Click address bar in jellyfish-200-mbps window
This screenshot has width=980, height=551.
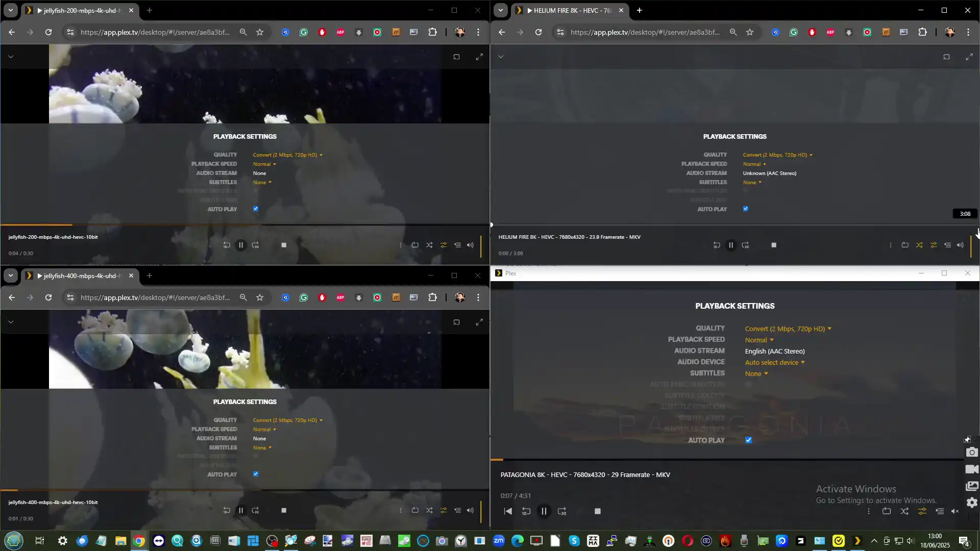coord(155,32)
